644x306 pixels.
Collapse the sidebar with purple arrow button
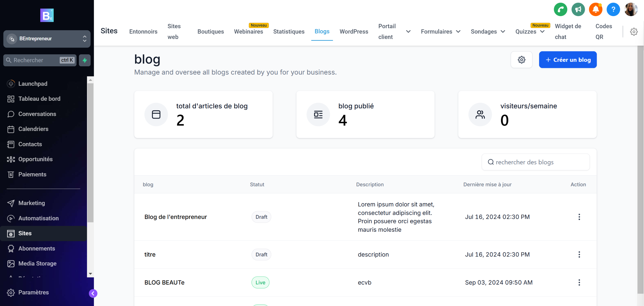(93, 293)
